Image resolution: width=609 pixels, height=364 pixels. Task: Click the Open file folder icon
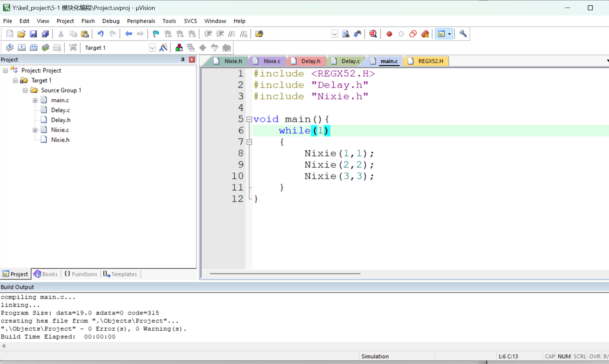(21, 34)
